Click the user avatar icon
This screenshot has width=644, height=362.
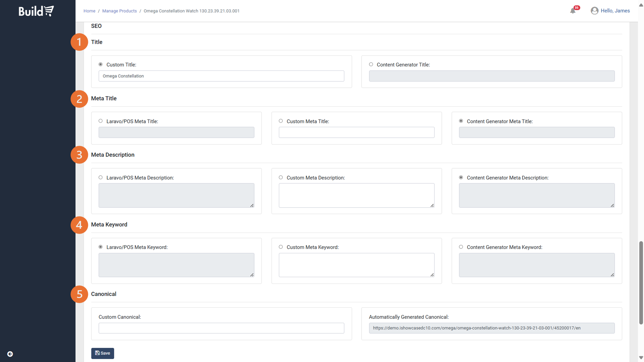[x=594, y=11]
